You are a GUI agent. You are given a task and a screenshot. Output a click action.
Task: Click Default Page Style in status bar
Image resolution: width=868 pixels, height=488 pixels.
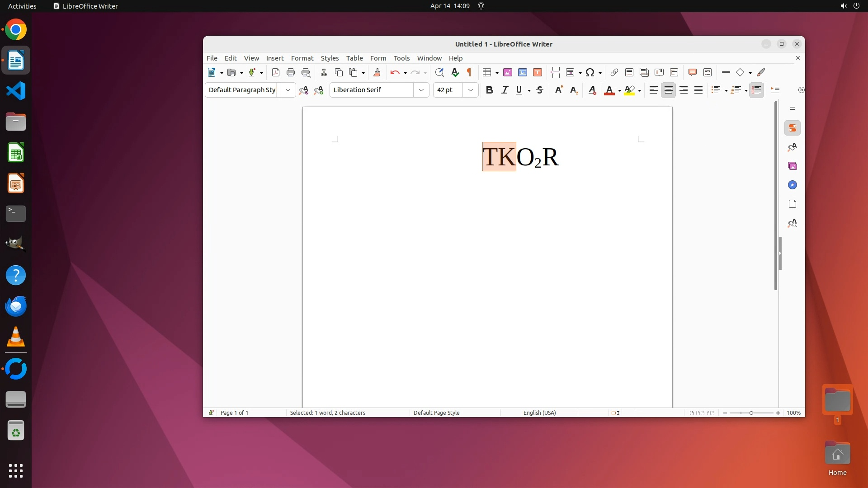point(436,413)
